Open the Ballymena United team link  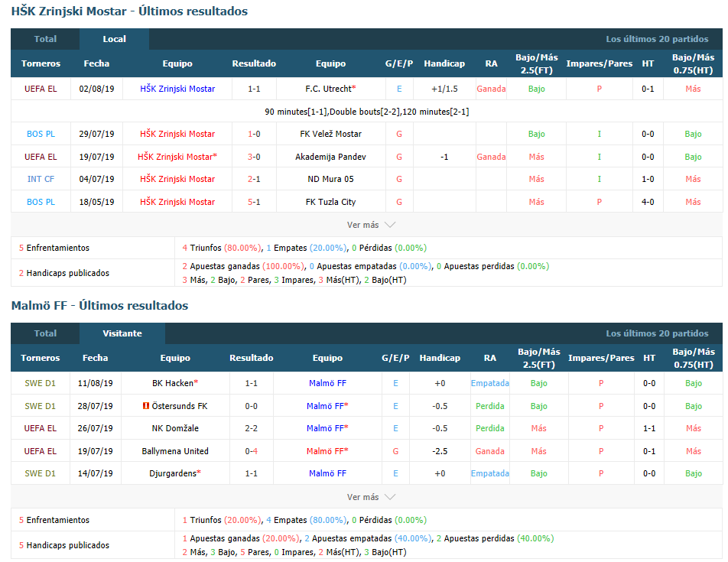[175, 451]
